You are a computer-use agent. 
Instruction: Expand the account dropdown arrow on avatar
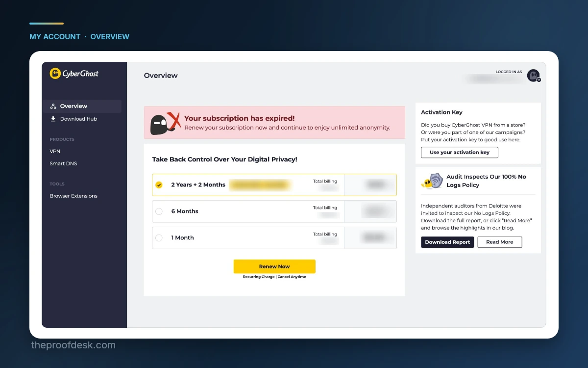click(x=539, y=79)
